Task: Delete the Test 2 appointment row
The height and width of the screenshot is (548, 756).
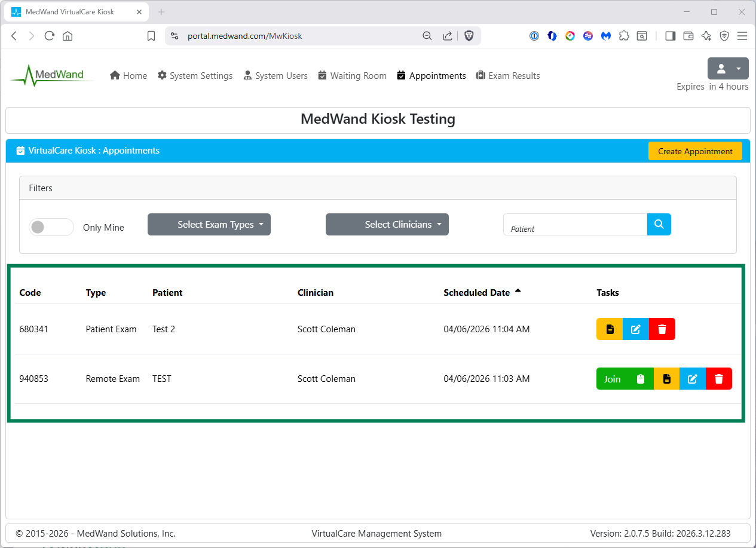Action: click(662, 329)
